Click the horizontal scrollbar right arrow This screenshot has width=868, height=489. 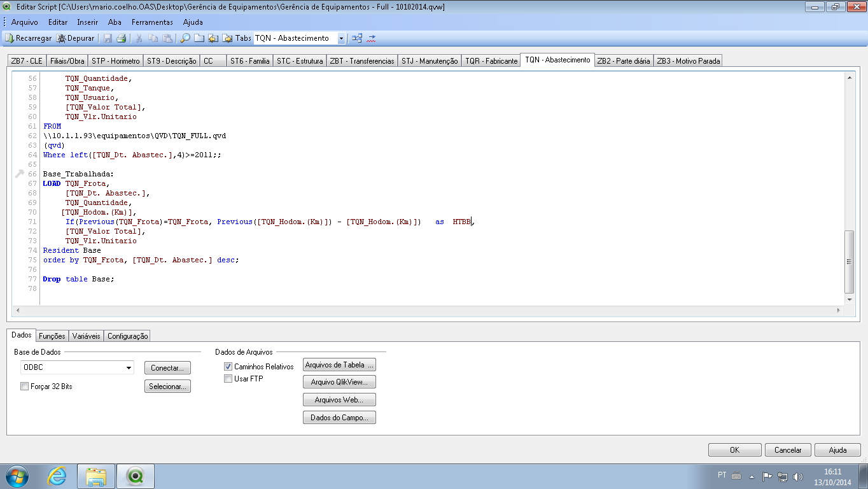(x=839, y=310)
